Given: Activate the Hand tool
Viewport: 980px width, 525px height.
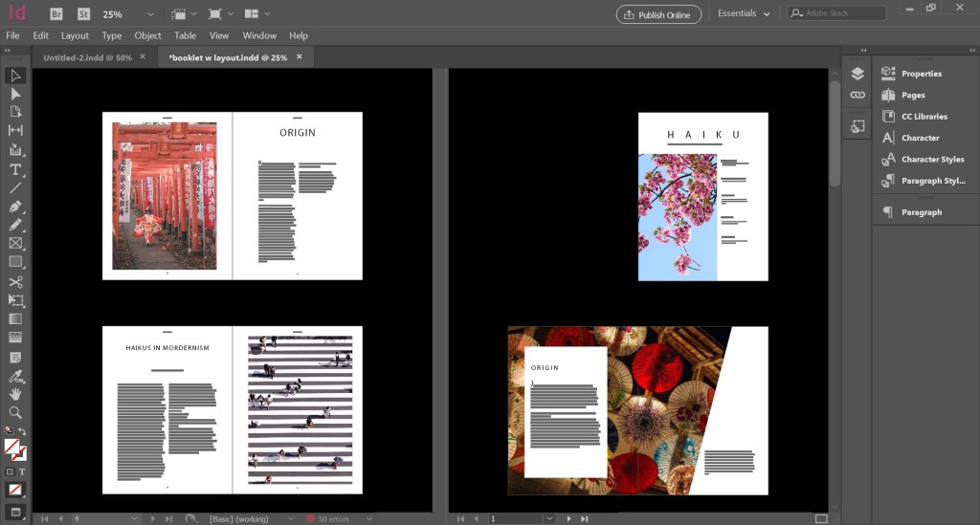Looking at the screenshot, I should (15, 394).
